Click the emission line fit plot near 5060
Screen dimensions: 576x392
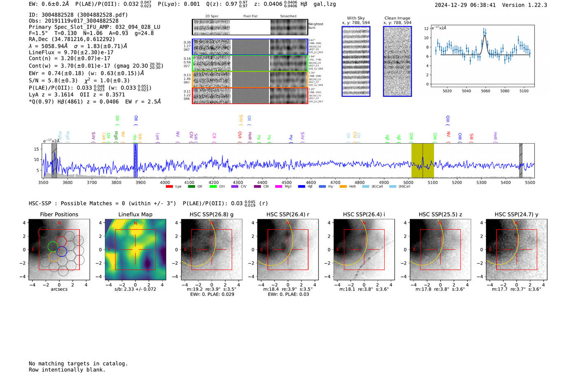tap(483, 56)
